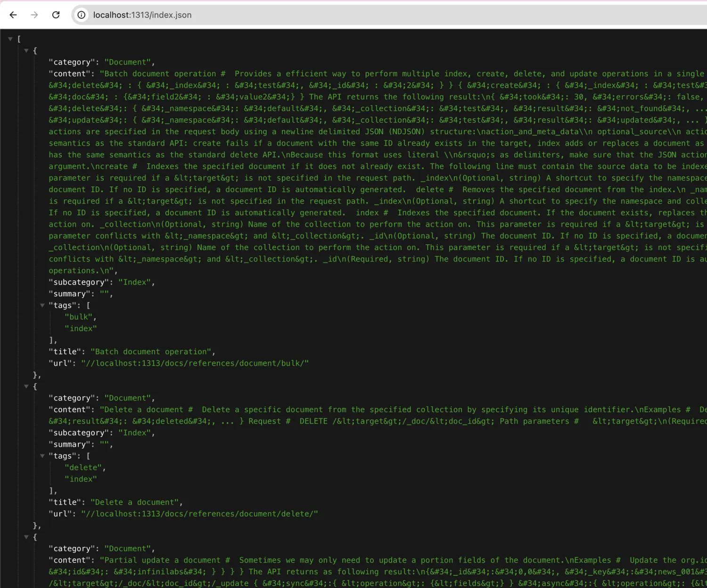Collapse the second JSON object for Delete a document
The height and width of the screenshot is (588, 707).
coord(26,386)
